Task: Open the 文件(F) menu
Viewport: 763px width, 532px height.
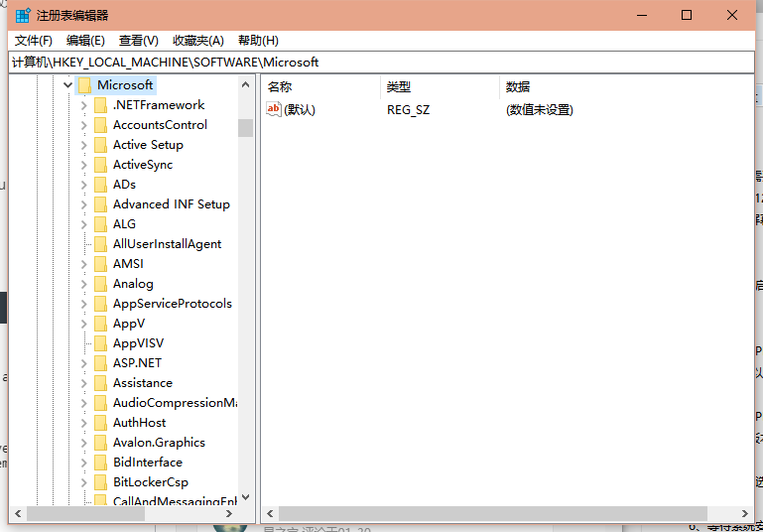Action: coord(33,41)
